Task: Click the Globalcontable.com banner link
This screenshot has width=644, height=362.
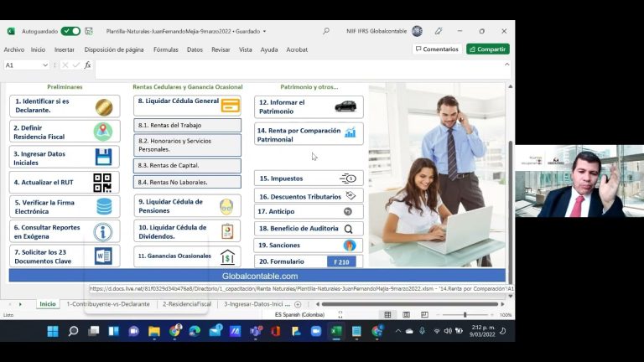Action: point(260,277)
